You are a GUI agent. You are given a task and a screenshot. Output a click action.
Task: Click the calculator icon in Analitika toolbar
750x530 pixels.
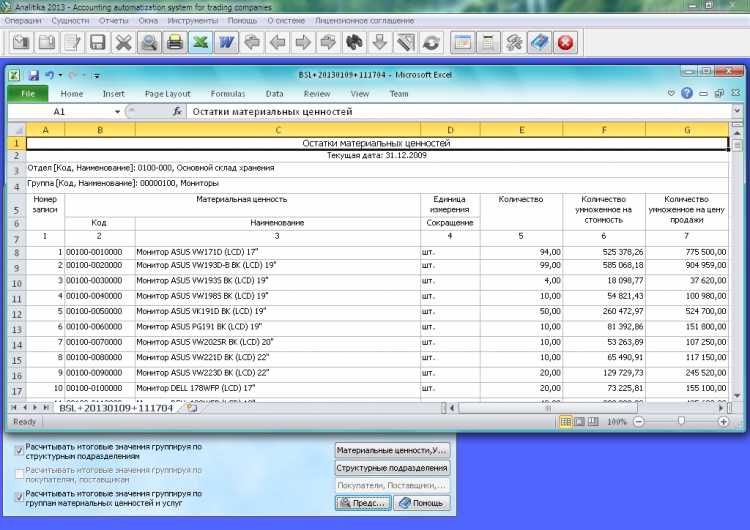pos(488,43)
